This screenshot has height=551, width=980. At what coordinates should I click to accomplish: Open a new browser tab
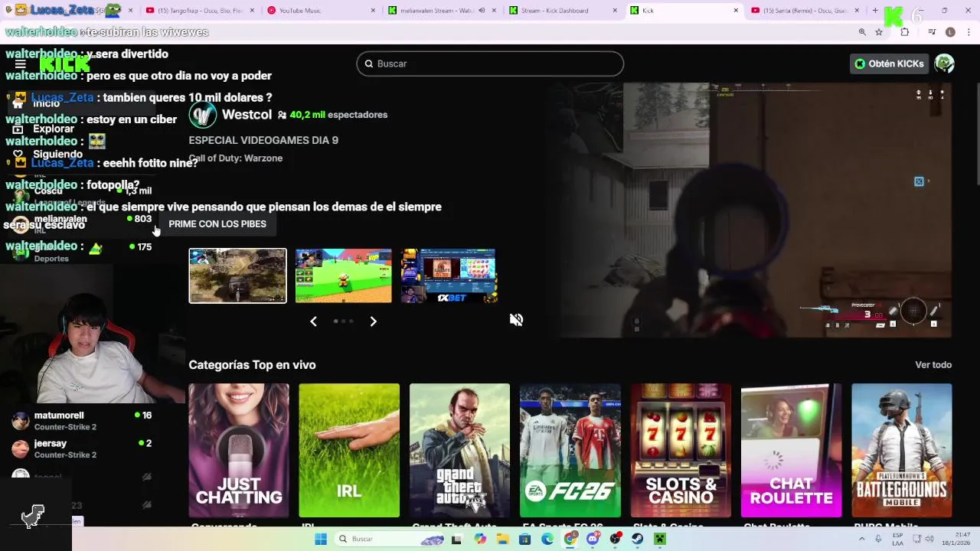tap(875, 11)
